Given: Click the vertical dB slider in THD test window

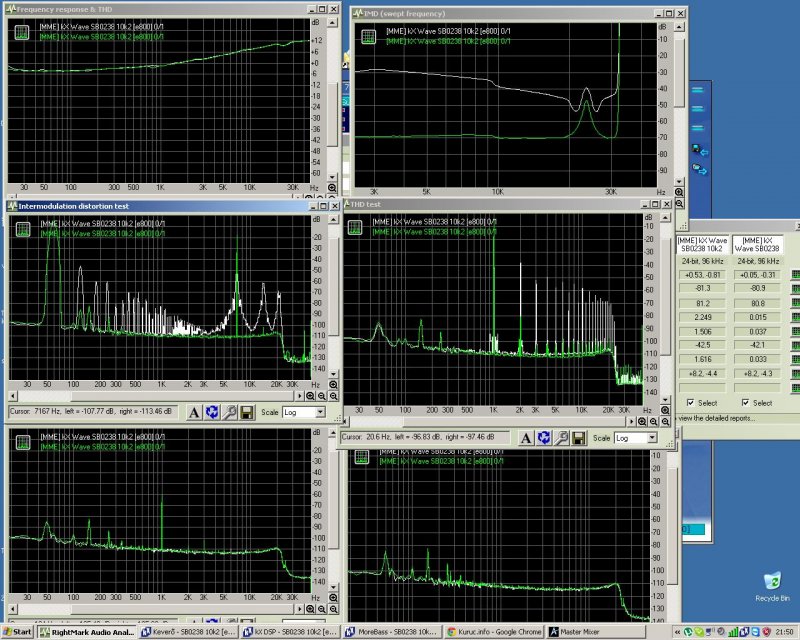Looking at the screenshot, I should 665,297.
